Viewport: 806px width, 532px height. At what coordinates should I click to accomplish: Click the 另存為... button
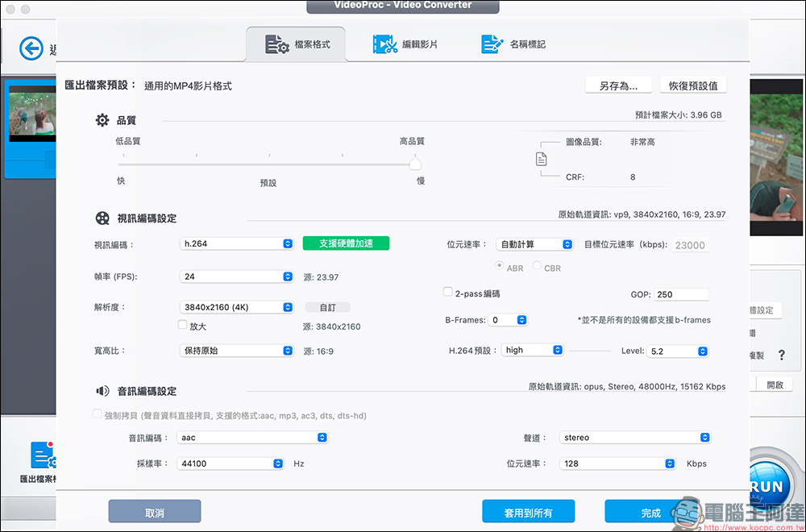(618, 85)
